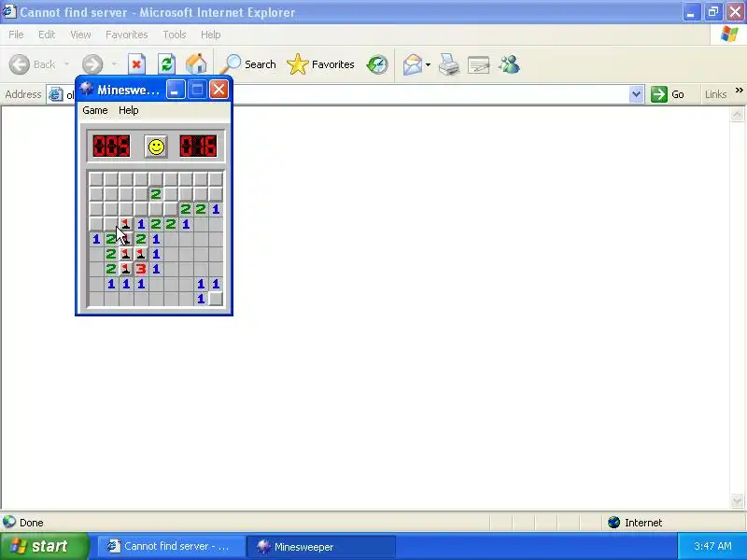Click the yellow smiley face reset button
747x560 pixels.
click(156, 147)
